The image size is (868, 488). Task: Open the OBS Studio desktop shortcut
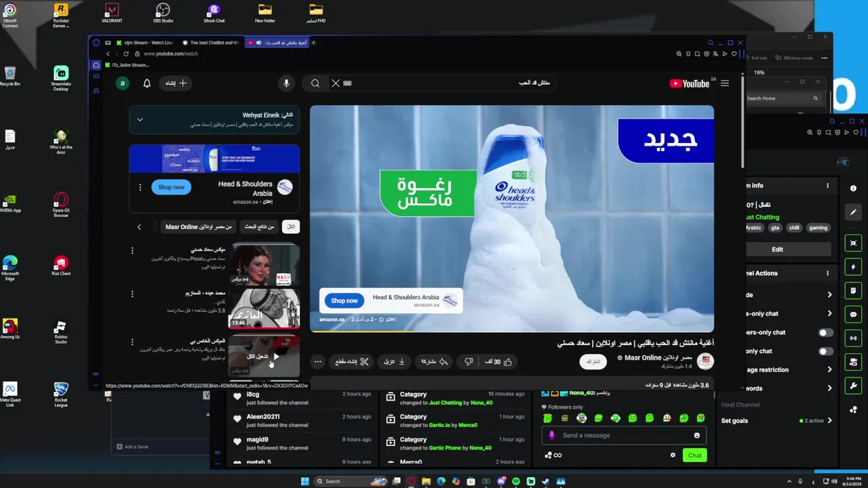163,12
